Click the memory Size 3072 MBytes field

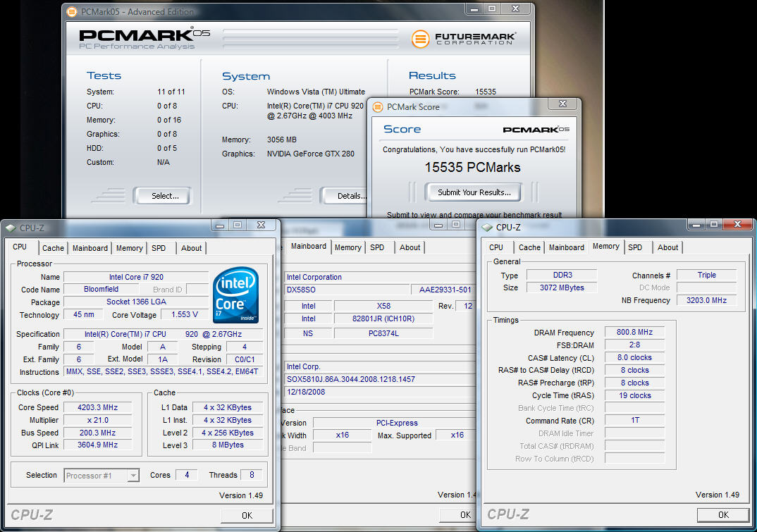(562, 287)
